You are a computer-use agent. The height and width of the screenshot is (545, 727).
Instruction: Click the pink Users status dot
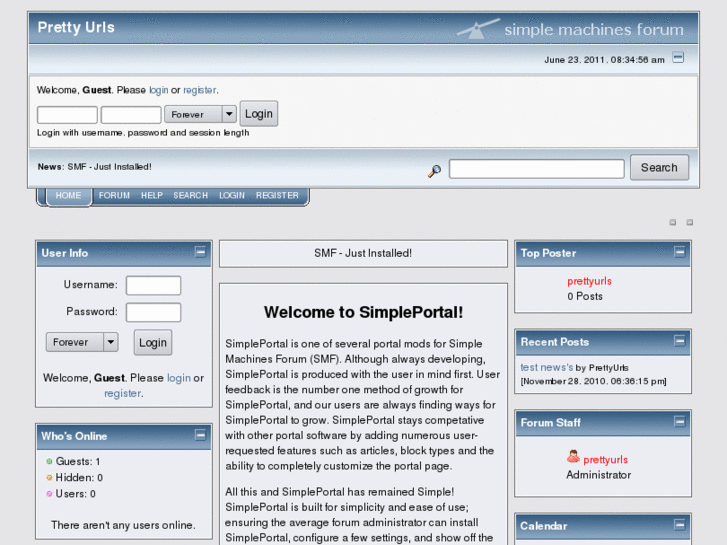[49, 494]
